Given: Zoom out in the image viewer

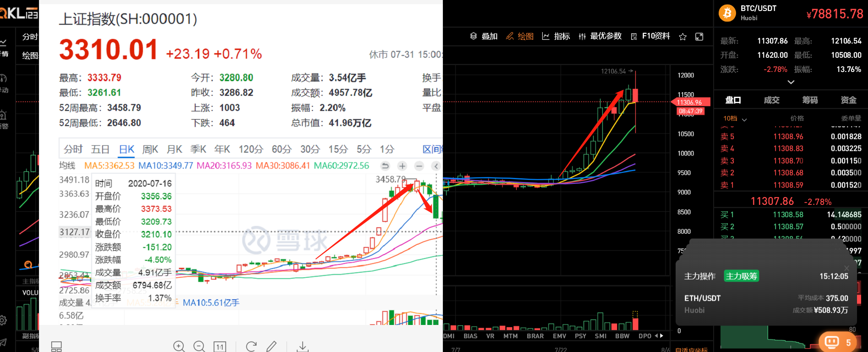Looking at the screenshot, I should click(x=199, y=346).
